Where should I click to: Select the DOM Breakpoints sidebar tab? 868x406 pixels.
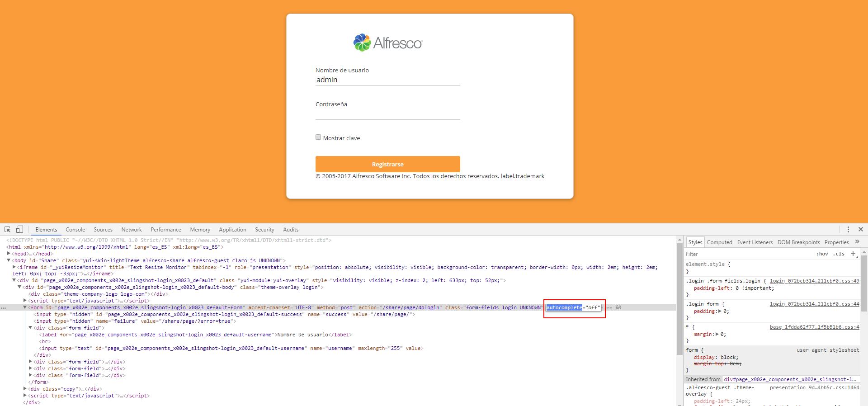coord(798,242)
